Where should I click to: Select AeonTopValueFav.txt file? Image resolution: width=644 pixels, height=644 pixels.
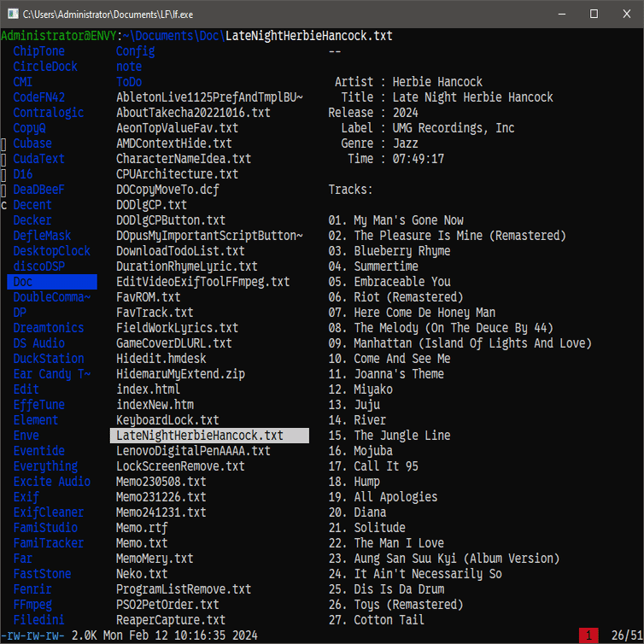point(178,128)
